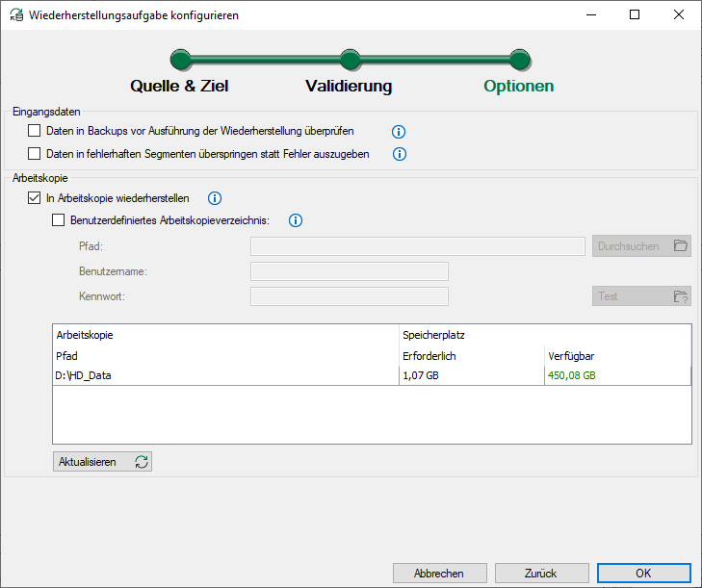Click the application icon in the title bar
702x588 pixels.
coord(15,15)
